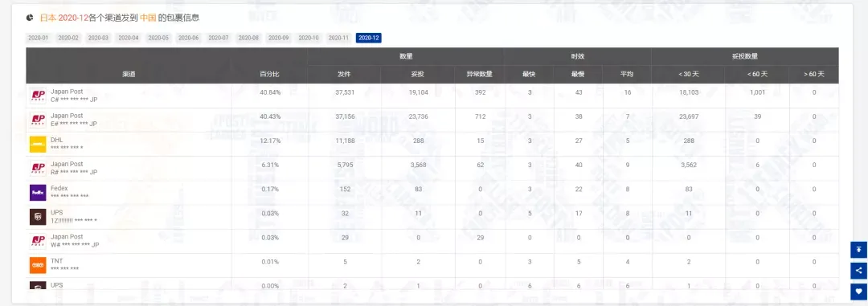Open the 2020-09 month tab
The width and height of the screenshot is (868, 306).
(x=278, y=39)
